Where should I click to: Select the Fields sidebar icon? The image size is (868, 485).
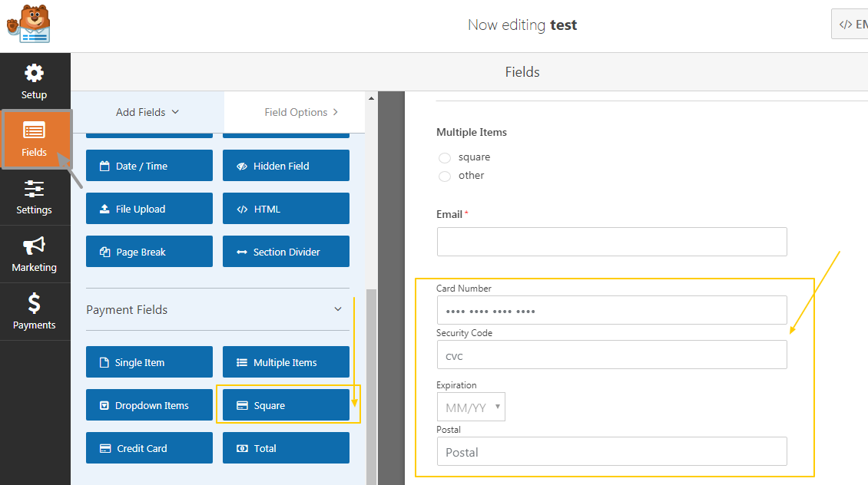pos(34,139)
